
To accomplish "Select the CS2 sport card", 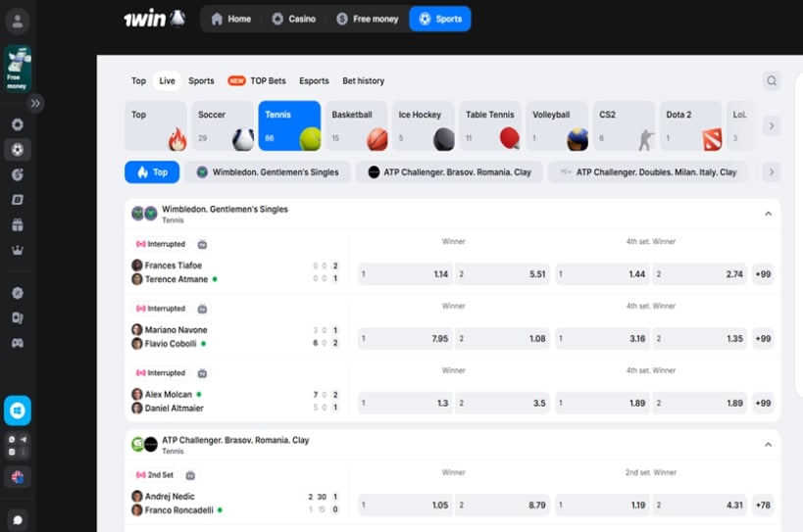I will [x=624, y=125].
